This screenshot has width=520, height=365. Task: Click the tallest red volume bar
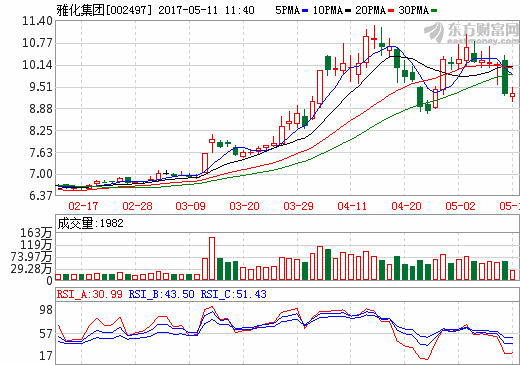tap(212, 258)
